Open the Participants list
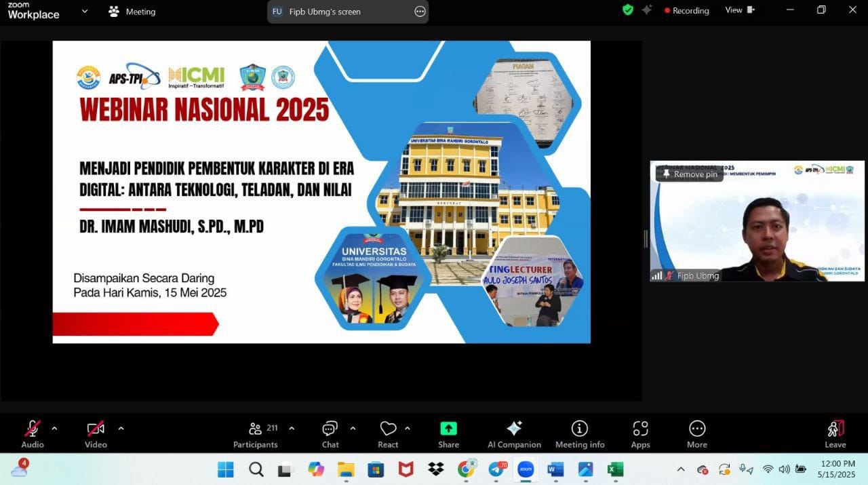Viewport: 868px width, 485px height. pyautogui.click(x=256, y=433)
